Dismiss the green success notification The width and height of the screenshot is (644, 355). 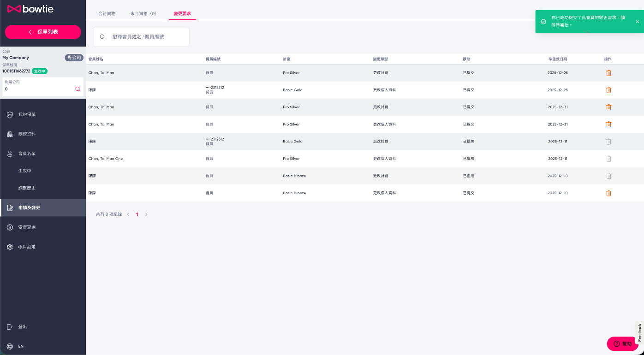point(637,22)
